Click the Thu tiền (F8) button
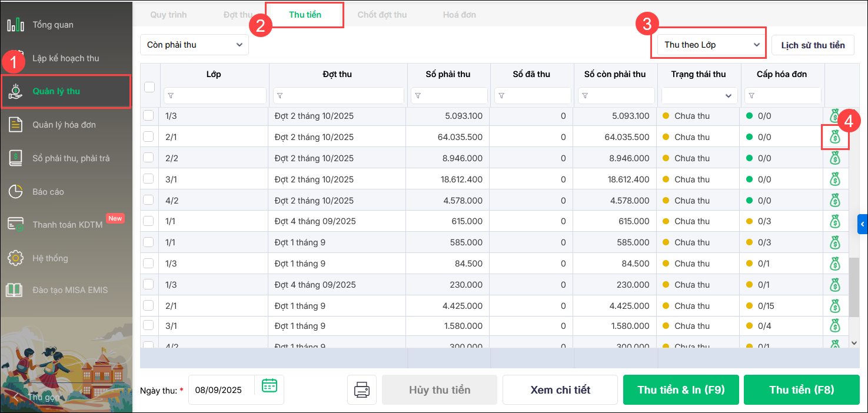Image resolution: width=868 pixels, height=413 pixels. coord(802,390)
